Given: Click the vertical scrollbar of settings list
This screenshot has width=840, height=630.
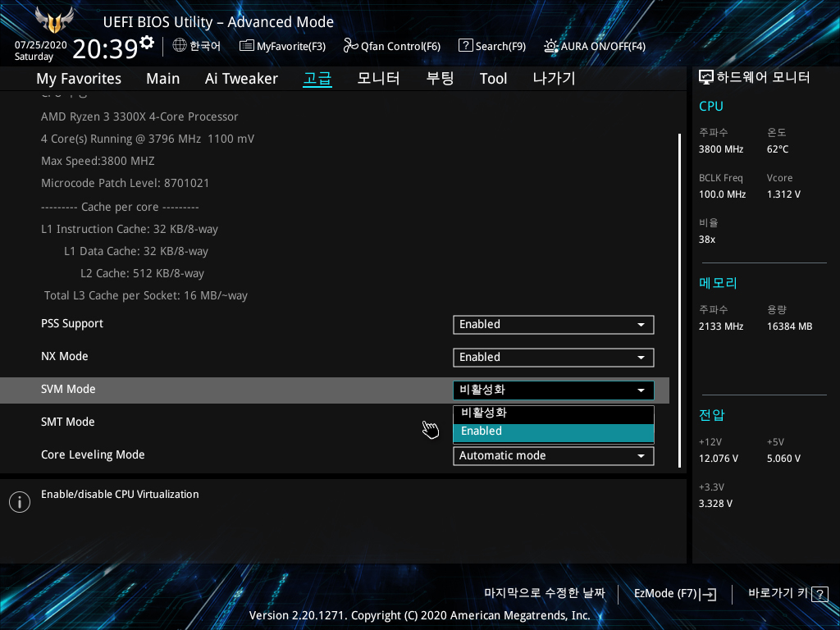Looking at the screenshot, I should click(679, 300).
